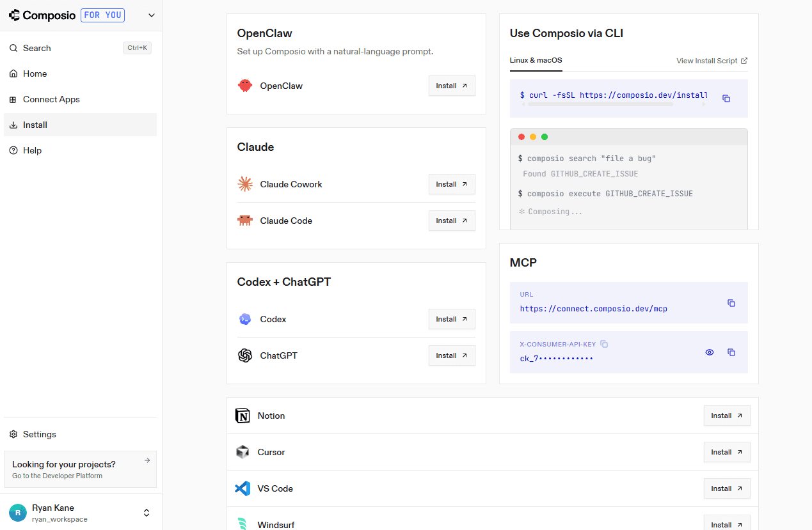
Task: Click the VS Code logo icon
Action: coord(243,488)
